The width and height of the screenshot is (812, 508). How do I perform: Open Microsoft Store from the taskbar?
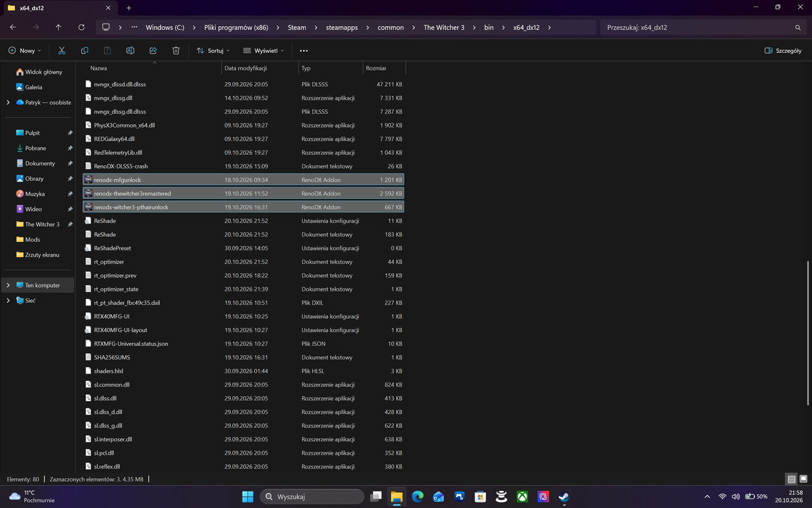pos(480,497)
